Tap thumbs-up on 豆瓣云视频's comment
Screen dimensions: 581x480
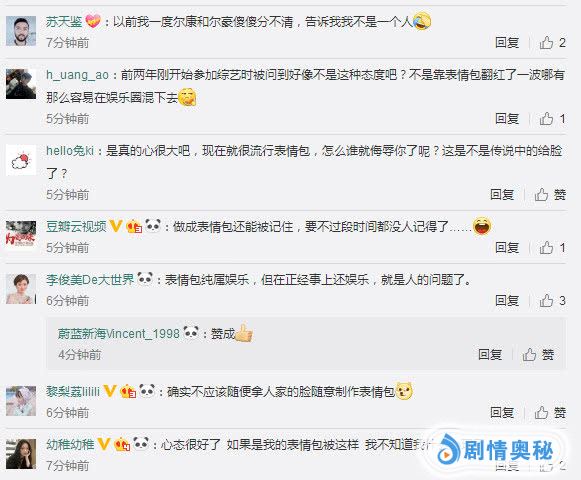(x=547, y=247)
